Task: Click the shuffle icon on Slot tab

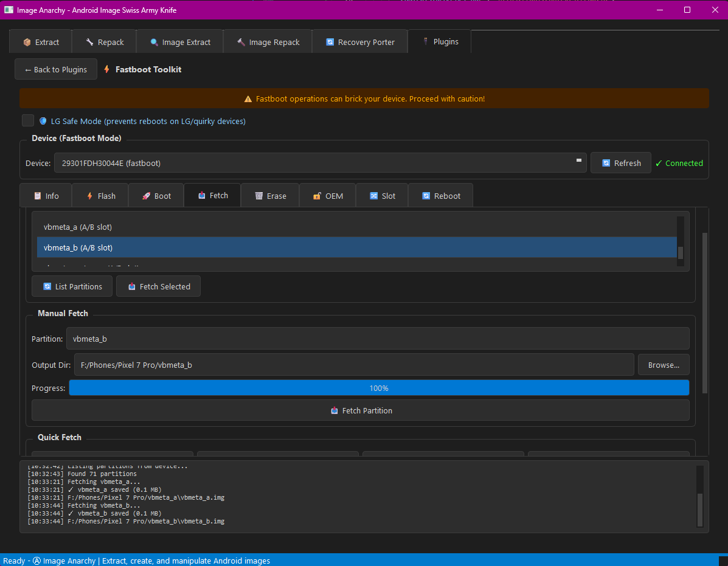Action: coord(373,196)
